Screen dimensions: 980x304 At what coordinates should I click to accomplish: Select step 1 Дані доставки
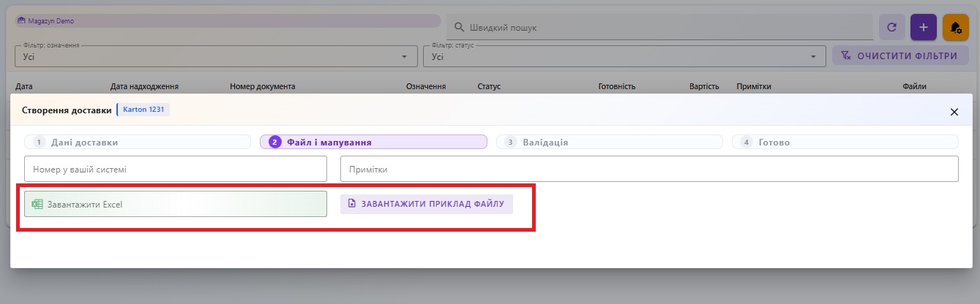coord(138,142)
